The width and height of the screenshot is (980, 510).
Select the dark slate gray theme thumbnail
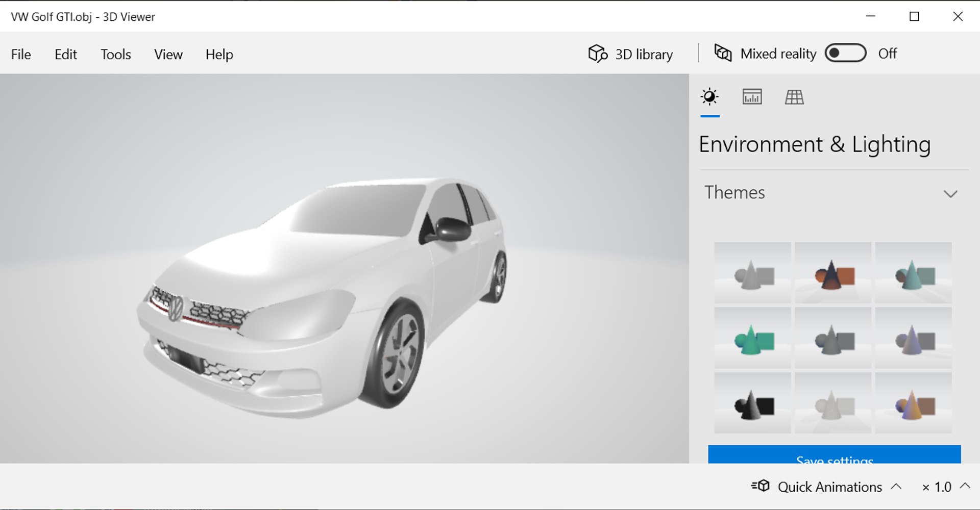pos(833,338)
